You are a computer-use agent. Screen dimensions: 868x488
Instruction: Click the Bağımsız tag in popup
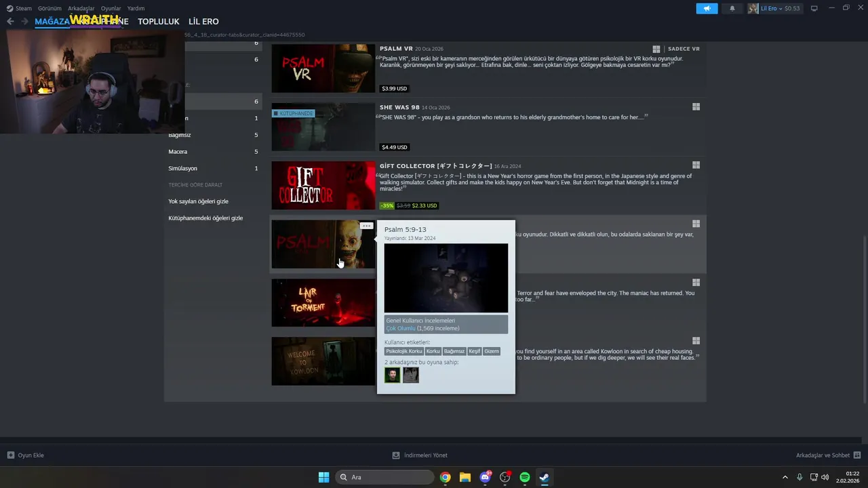pos(454,351)
